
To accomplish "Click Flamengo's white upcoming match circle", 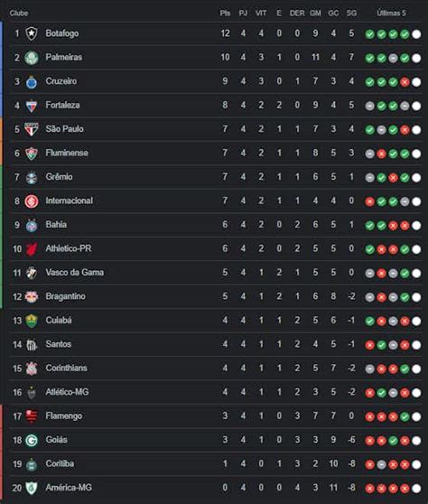I will coord(416,417).
